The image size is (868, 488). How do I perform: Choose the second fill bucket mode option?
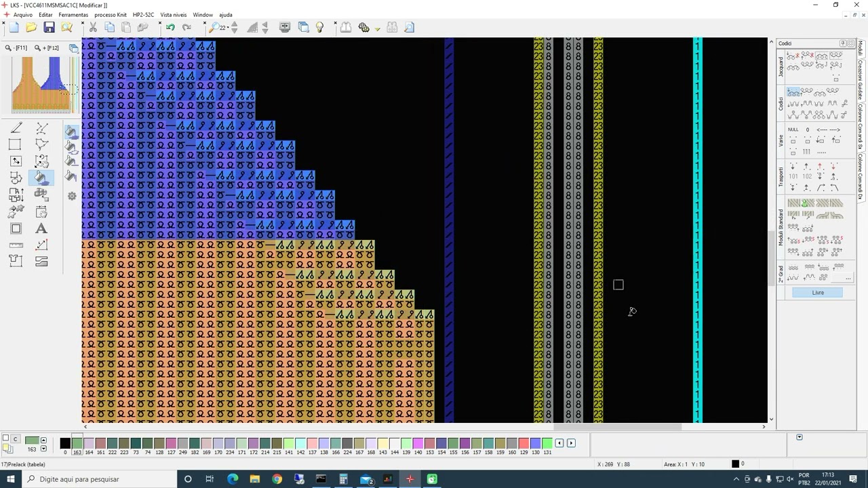pyautogui.click(x=72, y=146)
